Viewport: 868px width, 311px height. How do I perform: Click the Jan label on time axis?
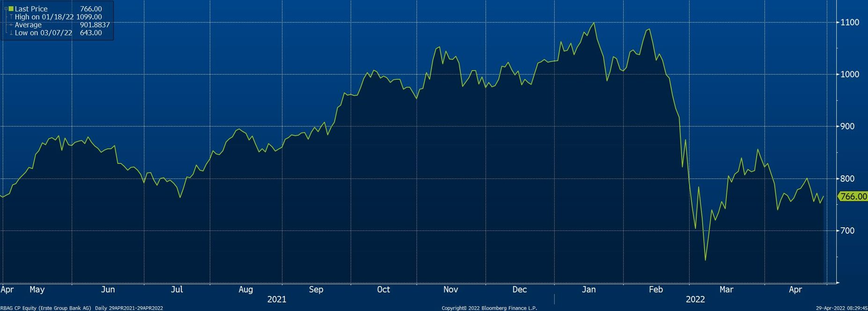[x=588, y=289]
